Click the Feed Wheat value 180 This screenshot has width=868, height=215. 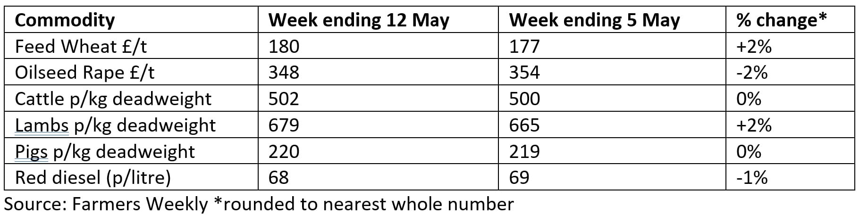click(x=284, y=47)
